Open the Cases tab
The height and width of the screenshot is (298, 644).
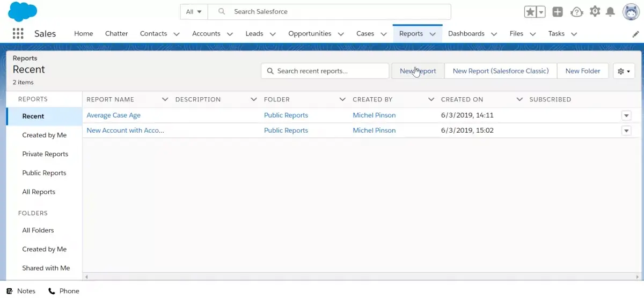365,33
